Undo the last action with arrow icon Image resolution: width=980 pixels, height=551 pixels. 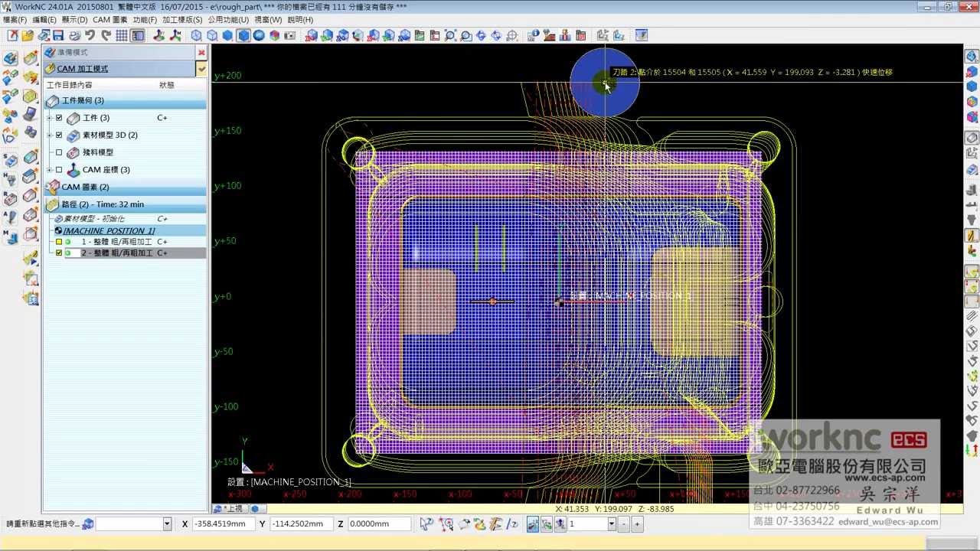pyautogui.click(x=90, y=35)
